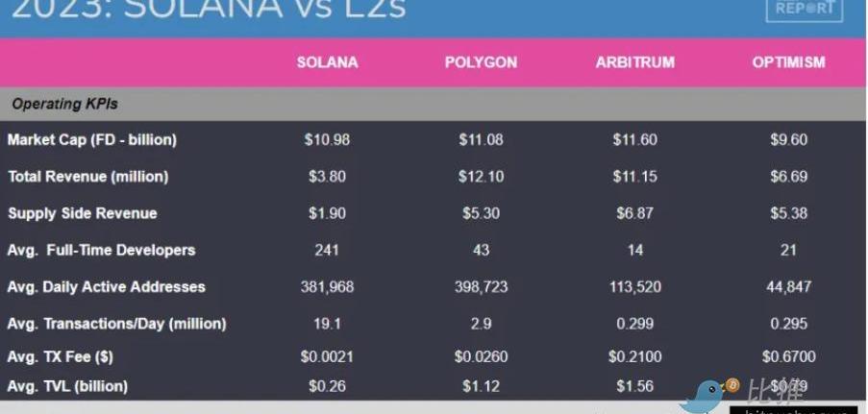868x414 pixels.
Task: Click the Supply Side Revenue row label
Action: [x=83, y=213]
